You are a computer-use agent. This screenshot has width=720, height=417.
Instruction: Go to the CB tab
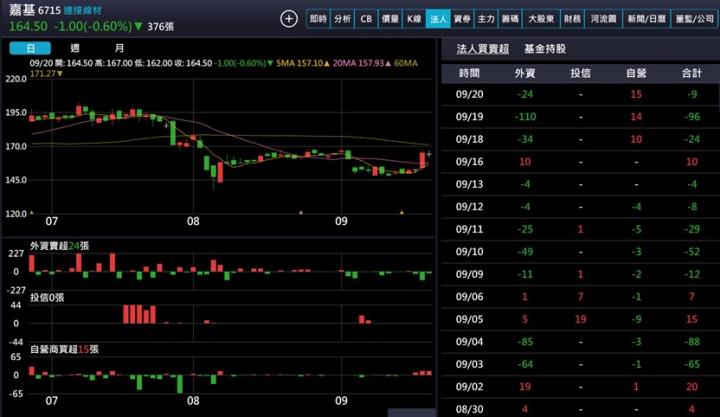point(366,18)
